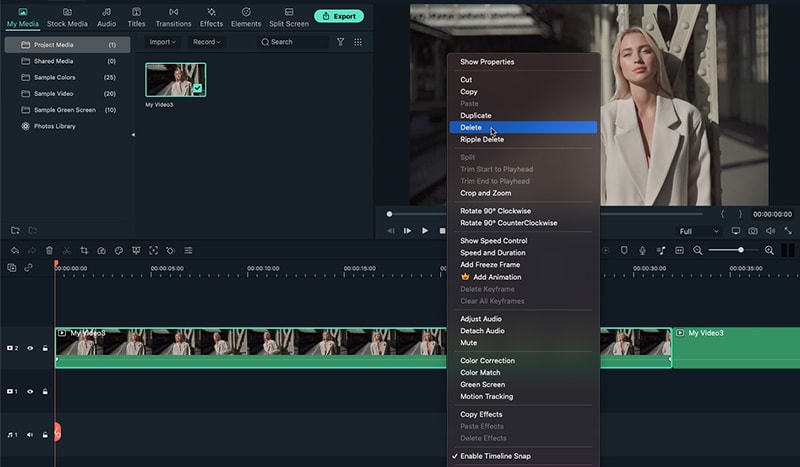Click the preview scrubber handle
Viewport: 800px width, 467px height.
coord(389,214)
